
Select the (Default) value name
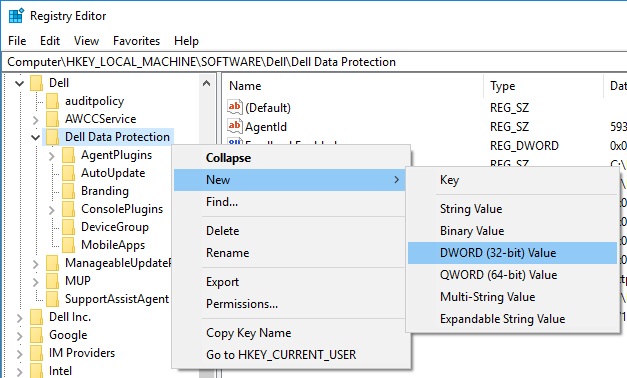tap(268, 108)
